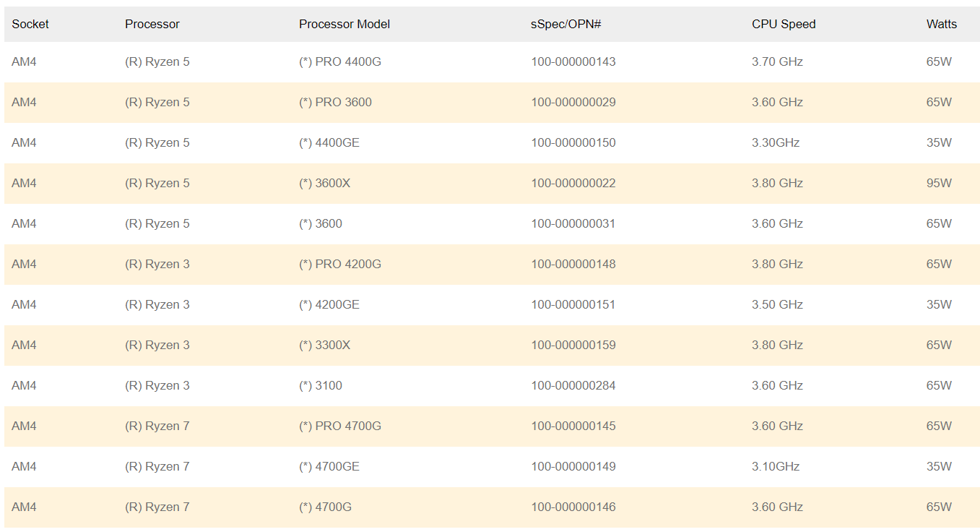This screenshot has height=532, width=980.
Task: Click AM4 in the 4700GE row
Action: pos(24,467)
